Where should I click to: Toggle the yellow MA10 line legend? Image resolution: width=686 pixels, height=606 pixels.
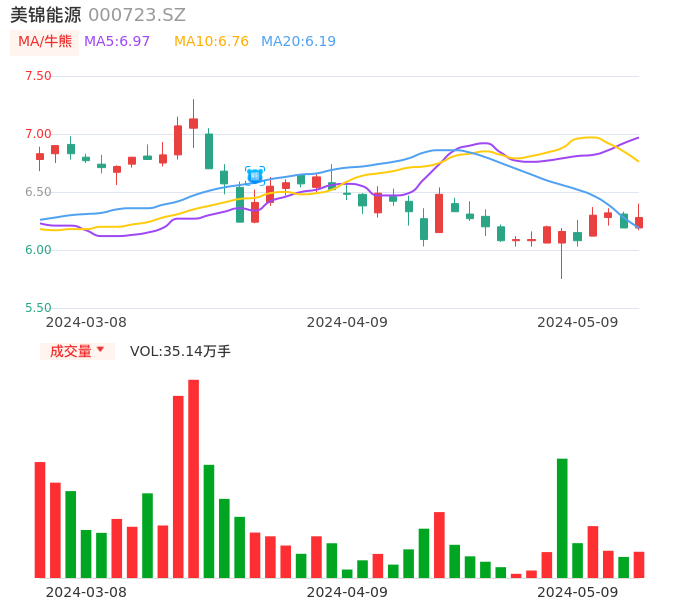click(x=211, y=42)
